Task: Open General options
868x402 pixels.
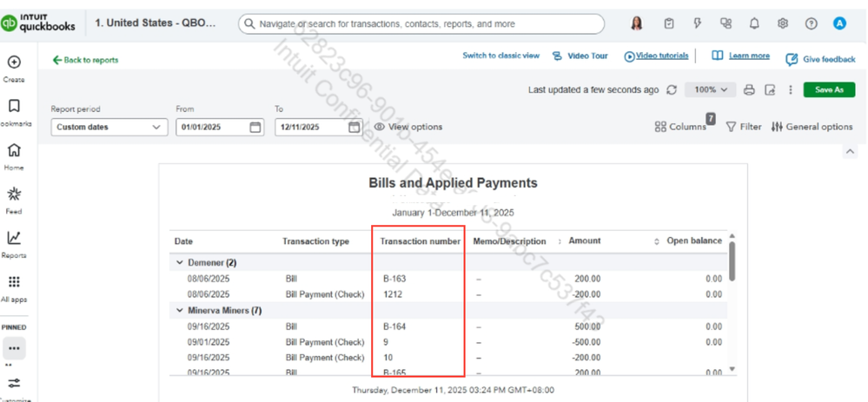Action: 812,127
